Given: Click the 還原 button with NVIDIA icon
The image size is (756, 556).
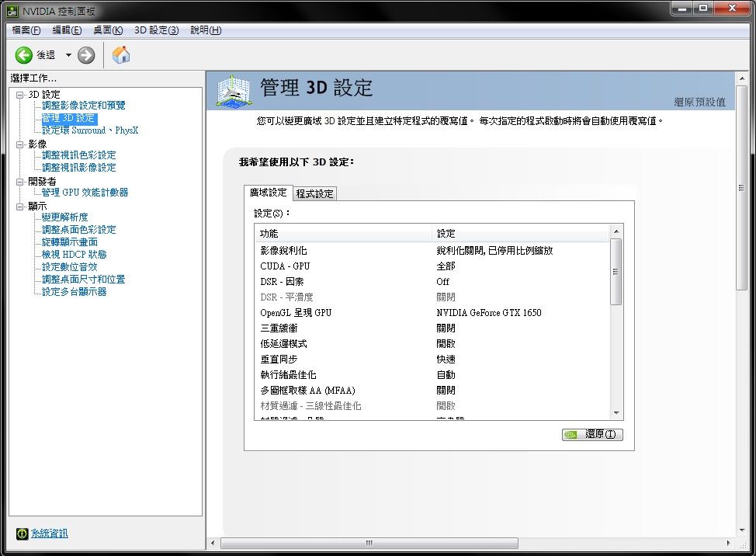Looking at the screenshot, I should [x=592, y=435].
